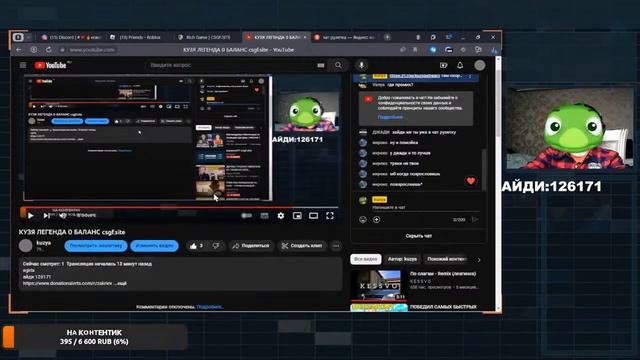The width and height of the screenshot is (640, 360).
Task: Play the video with the play button
Action: click(31, 216)
